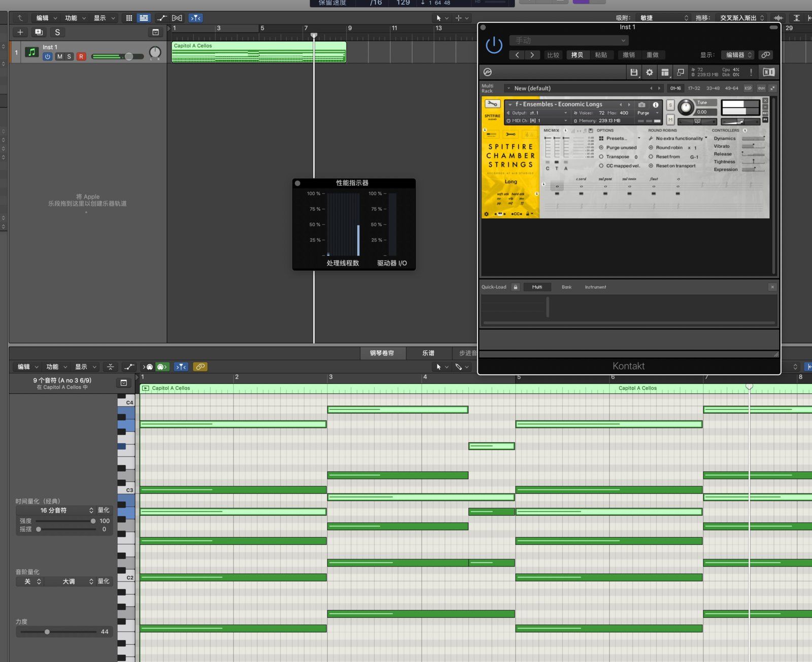The image size is (812, 662).
Task: Click the instrument wrench edit icon
Action: point(492,104)
